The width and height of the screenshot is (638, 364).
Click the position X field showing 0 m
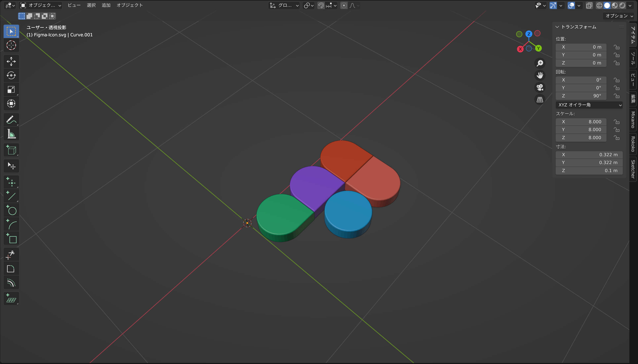click(x=581, y=47)
